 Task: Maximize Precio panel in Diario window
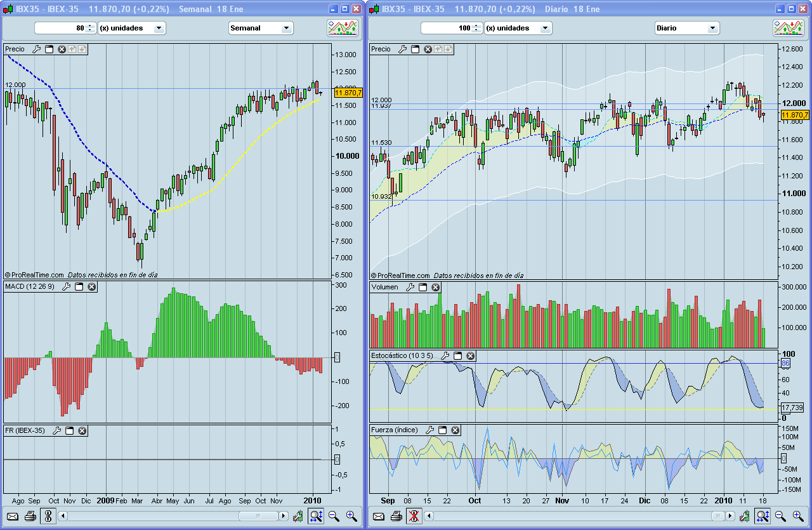pos(416,49)
